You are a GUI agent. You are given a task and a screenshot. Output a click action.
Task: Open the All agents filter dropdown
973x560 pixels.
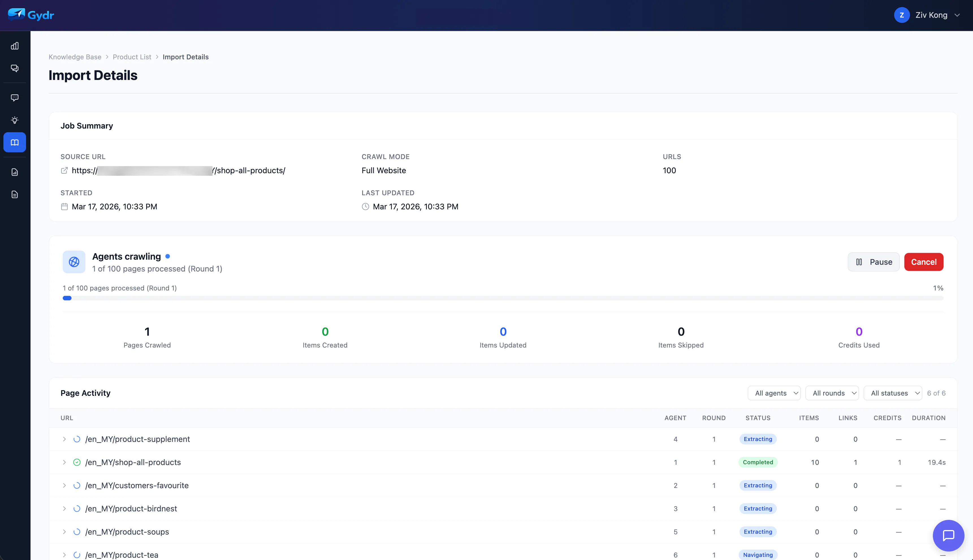(x=774, y=393)
